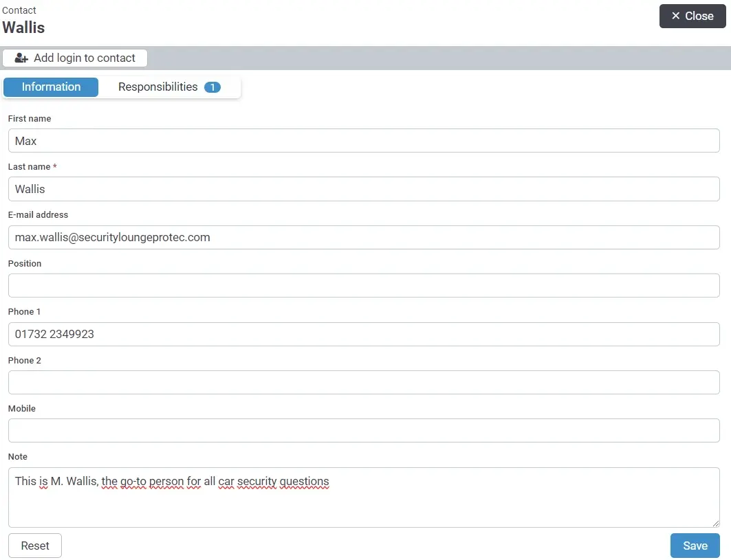Select the E-mail address field
Screen dimensions: 731x560
click(363, 237)
